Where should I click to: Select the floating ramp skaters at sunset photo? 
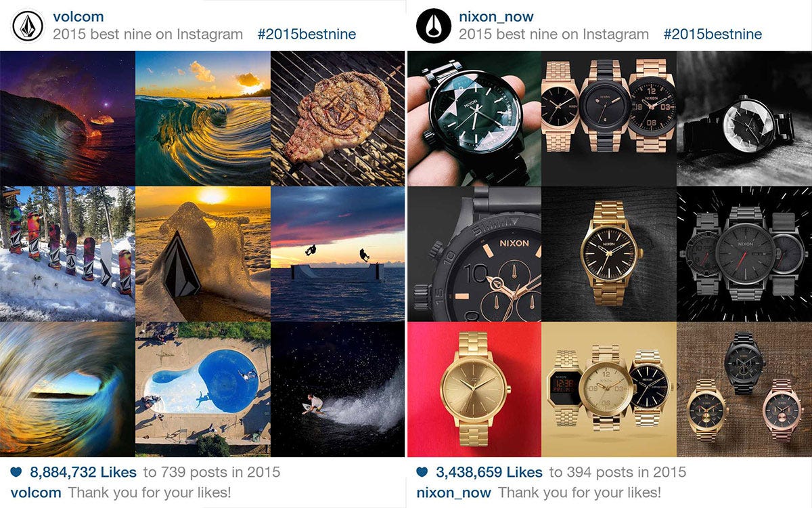(338, 254)
